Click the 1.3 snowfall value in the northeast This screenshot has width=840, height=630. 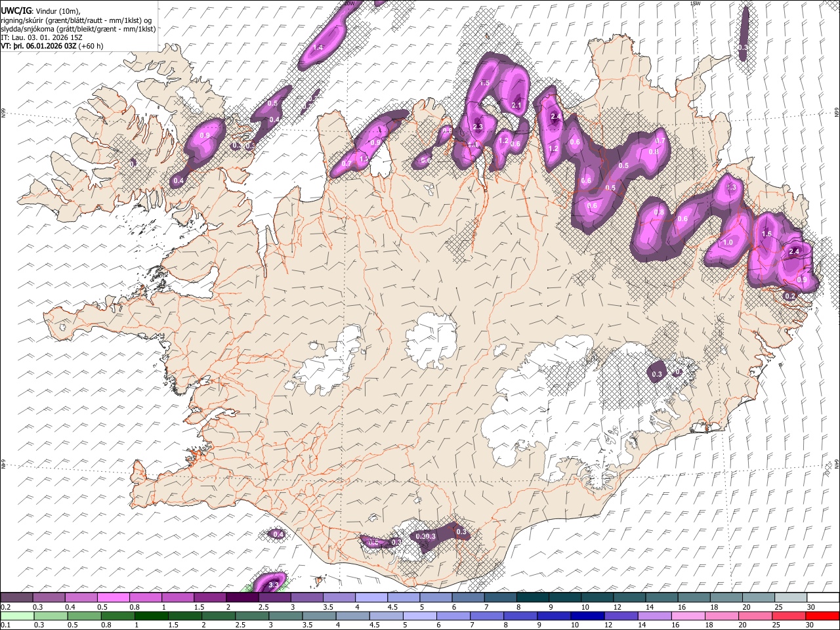point(732,188)
